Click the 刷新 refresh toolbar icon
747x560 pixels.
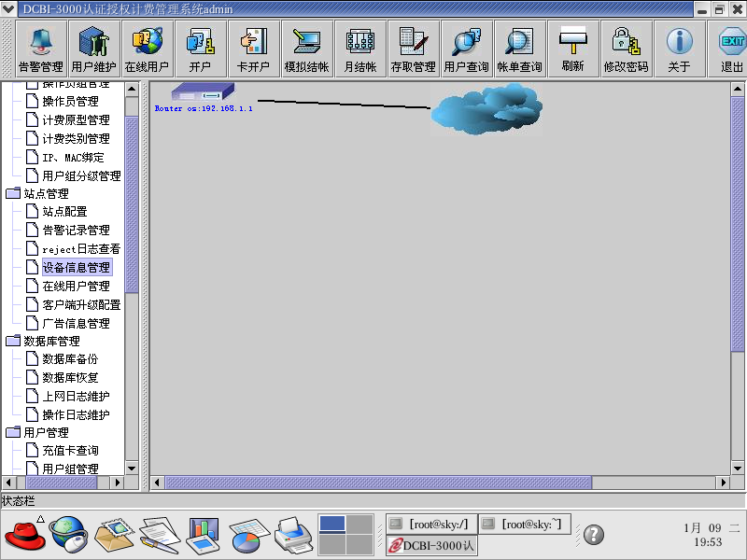pos(573,49)
